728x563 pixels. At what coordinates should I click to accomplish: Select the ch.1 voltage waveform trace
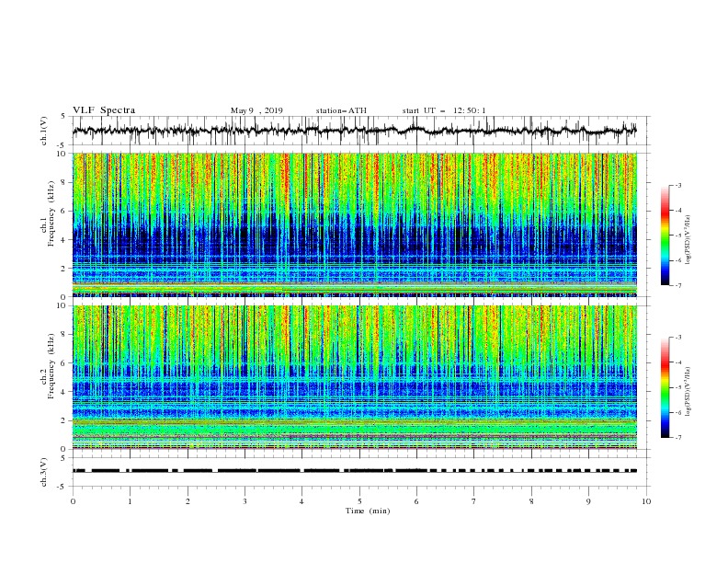[x=354, y=131]
